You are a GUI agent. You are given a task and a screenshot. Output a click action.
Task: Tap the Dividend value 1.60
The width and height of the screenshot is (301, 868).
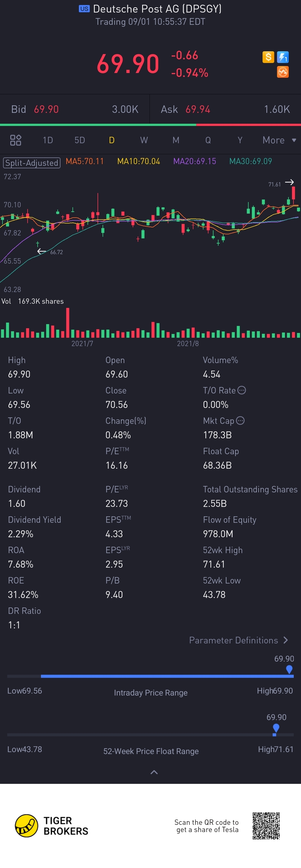16,504
